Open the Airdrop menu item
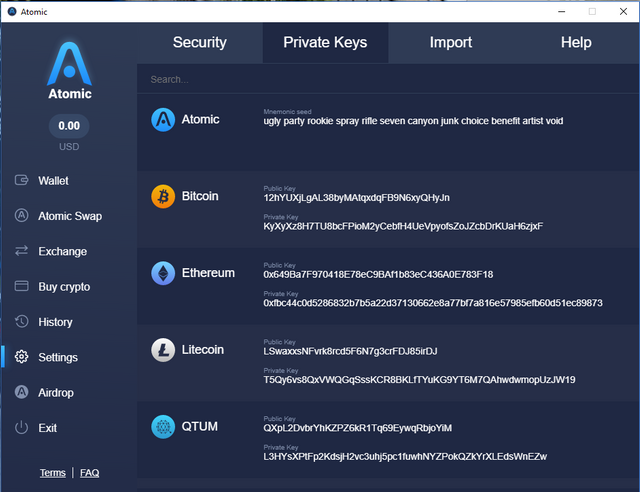640x492 pixels. tap(56, 393)
